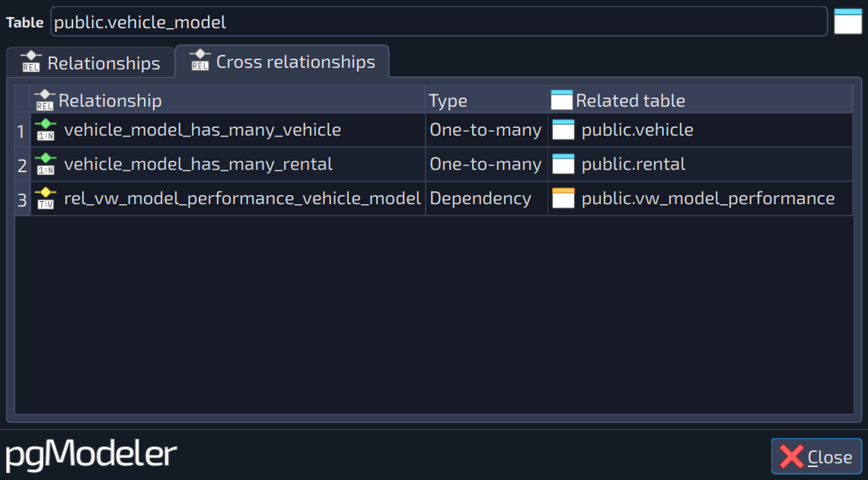Select row number 2 header

click(x=22, y=165)
